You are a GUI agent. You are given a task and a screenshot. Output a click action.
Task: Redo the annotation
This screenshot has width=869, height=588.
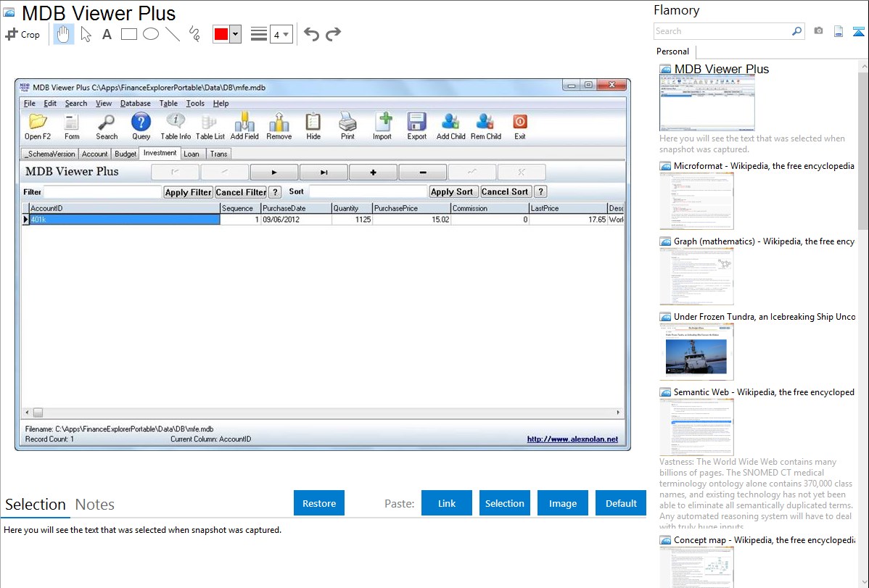333,34
